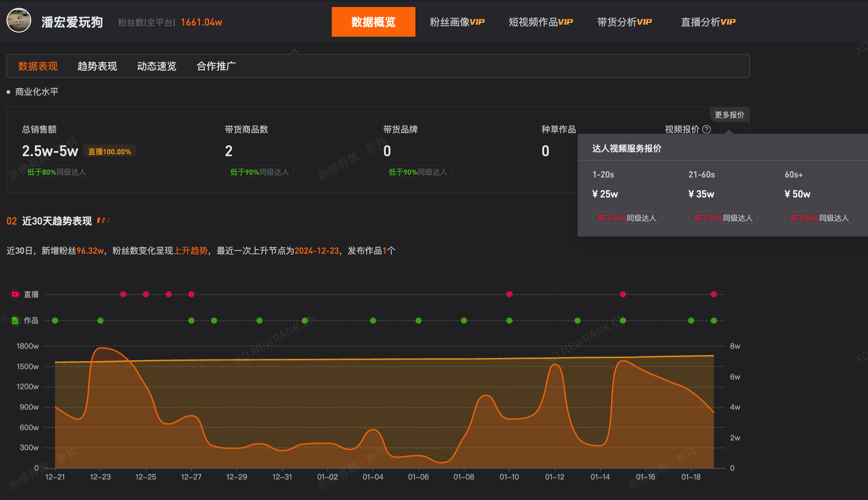The width and height of the screenshot is (868, 500).
Task: Click the first green 作品 dot on the timeline
Action: tap(55, 321)
